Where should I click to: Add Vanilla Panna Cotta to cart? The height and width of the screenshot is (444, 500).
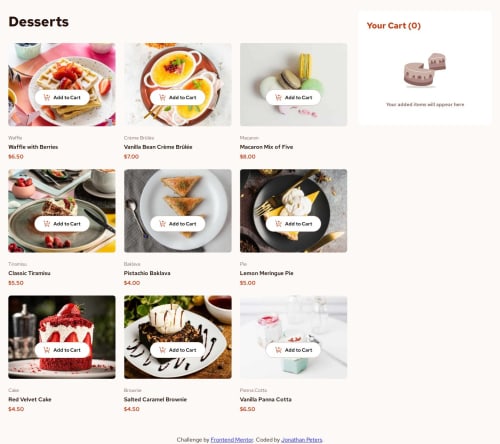(x=293, y=350)
